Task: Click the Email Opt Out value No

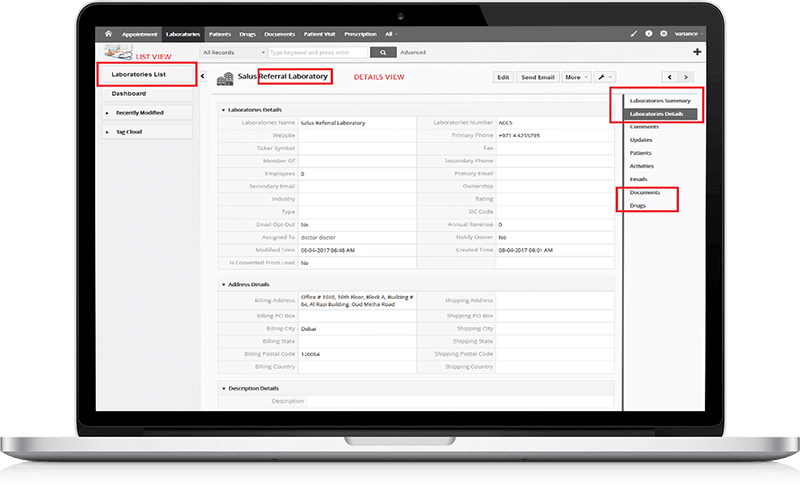Action: (304, 225)
